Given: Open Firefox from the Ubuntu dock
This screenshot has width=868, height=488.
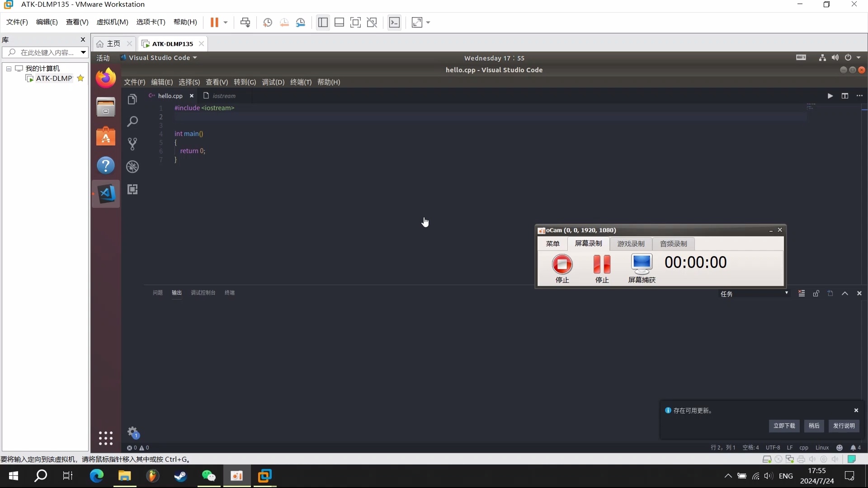Looking at the screenshot, I should point(106,78).
